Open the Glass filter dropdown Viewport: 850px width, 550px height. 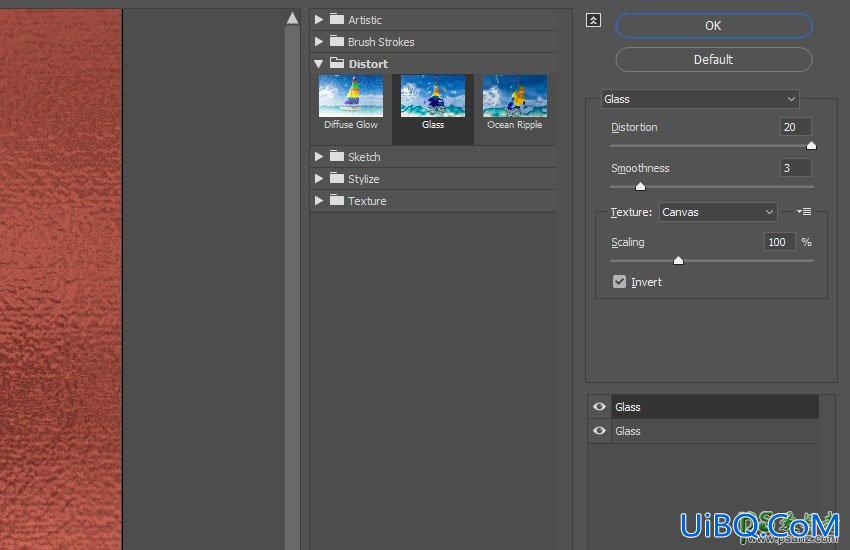(700, 99)
